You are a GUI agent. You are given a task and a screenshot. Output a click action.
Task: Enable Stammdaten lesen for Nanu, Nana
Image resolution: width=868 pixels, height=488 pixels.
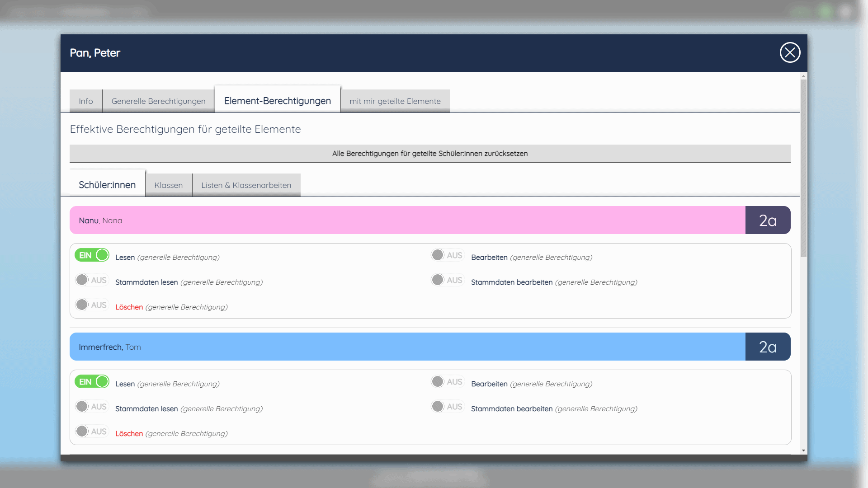(x=92, y=280)
